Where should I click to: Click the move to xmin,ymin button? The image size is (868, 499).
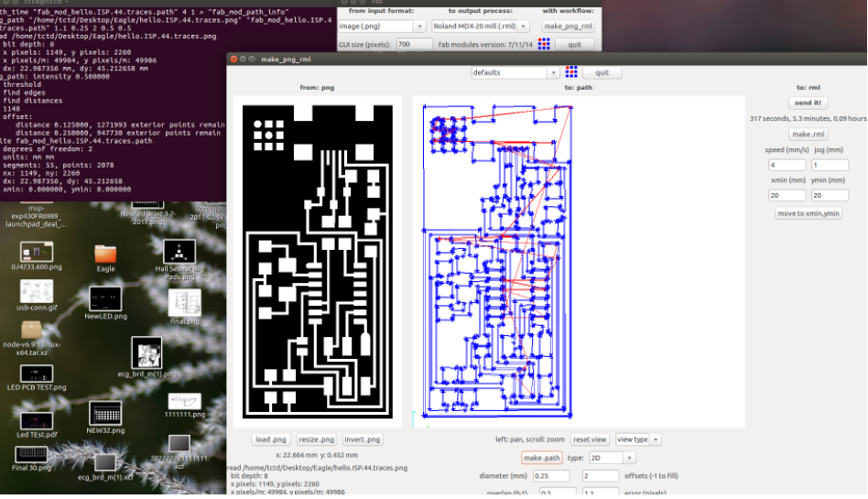(808, 213)
